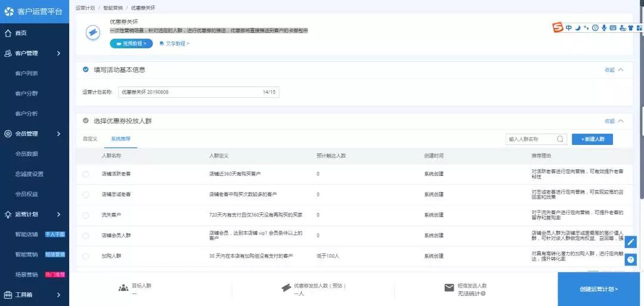The image size is (644, 306).
Task: Expand the 运营计划 chevron arrow
Action: tap(58, 214)
